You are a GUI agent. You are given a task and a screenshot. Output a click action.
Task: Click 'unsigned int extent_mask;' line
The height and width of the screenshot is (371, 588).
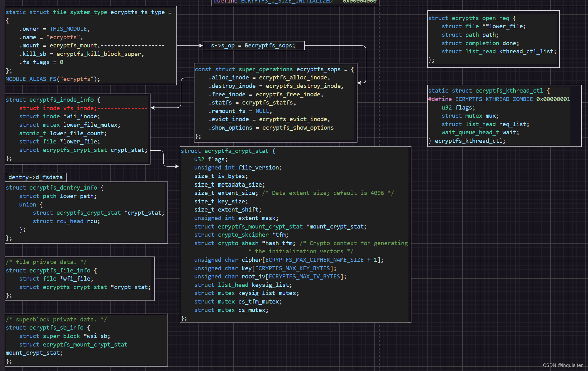click(236, 218)
